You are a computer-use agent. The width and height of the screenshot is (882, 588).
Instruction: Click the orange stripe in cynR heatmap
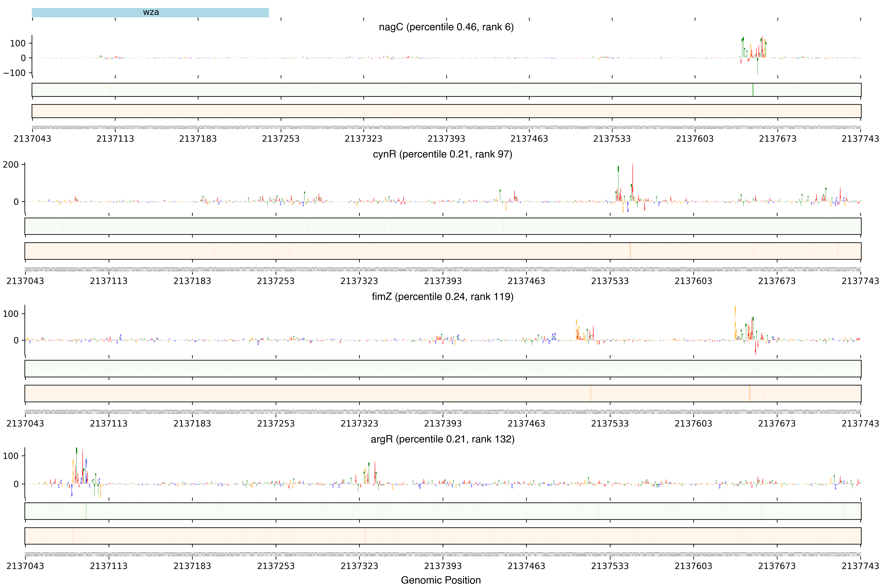[x=630, y=251]
